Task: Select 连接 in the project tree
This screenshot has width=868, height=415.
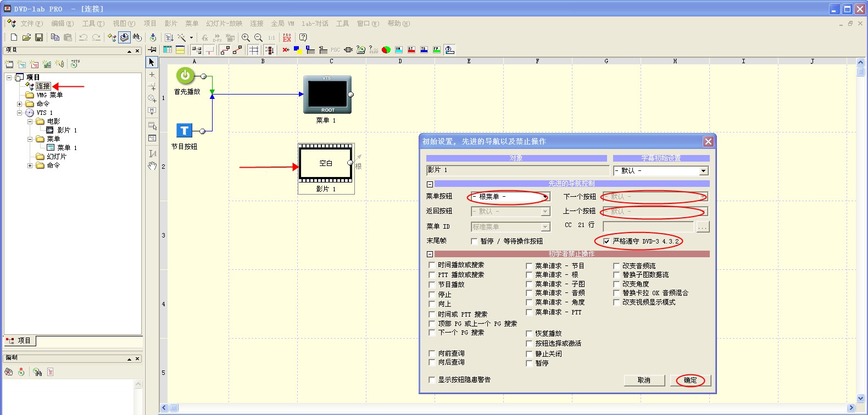Action: pos(43,86)
